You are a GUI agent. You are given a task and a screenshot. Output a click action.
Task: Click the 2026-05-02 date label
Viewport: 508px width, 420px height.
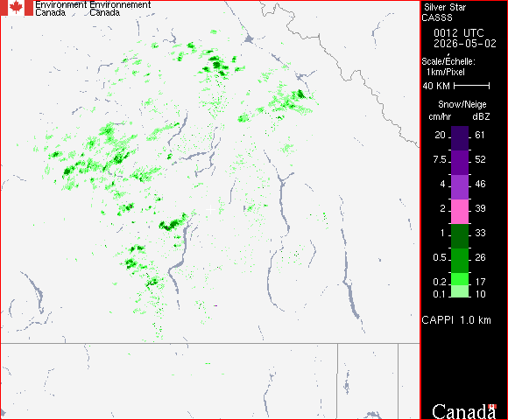click(x=465, y=44)
